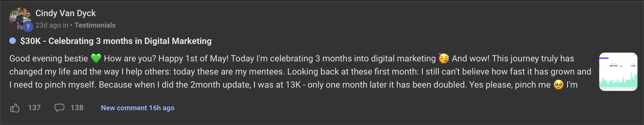Click the comment speech bubble icon
The width and height of the screenshot is (644, 125).
pyautogui.click(x=59, y=108)
